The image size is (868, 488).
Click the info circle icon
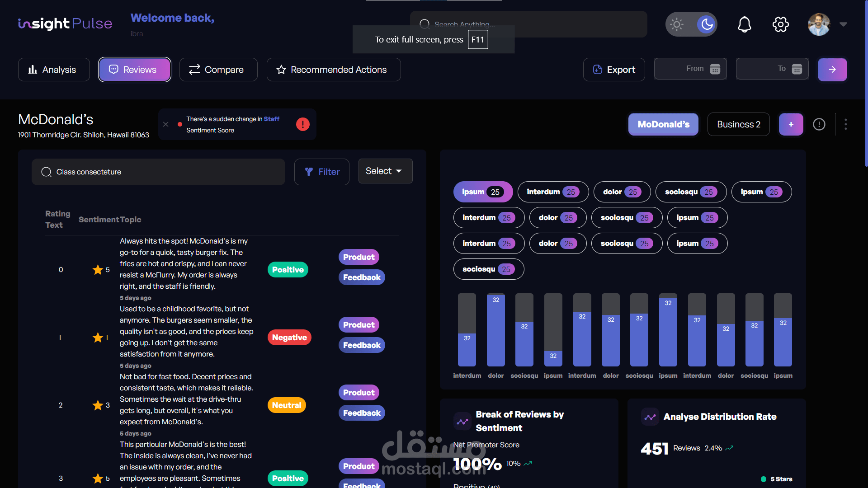coord(819,124)
